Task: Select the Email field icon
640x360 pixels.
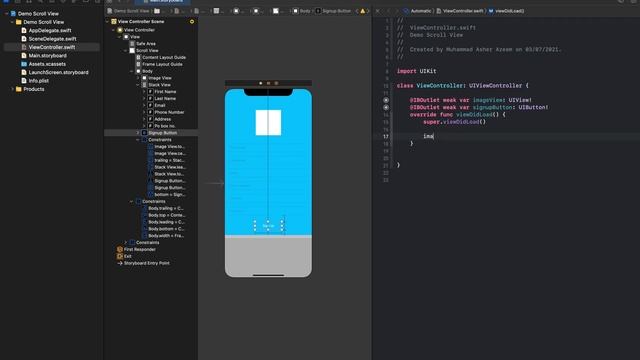Action: point(150,105)
